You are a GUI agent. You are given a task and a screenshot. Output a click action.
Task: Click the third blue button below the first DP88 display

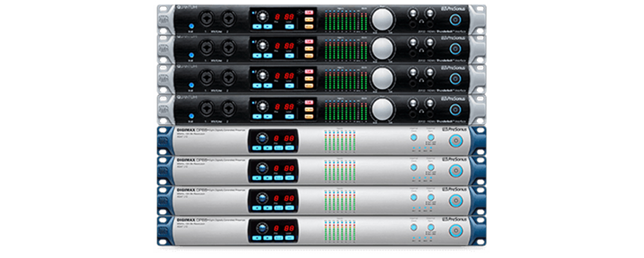pos(279,148)
